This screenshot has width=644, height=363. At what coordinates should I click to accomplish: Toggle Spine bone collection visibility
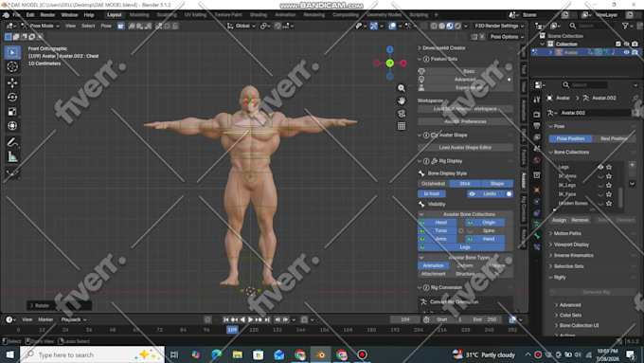click(485, 230)
